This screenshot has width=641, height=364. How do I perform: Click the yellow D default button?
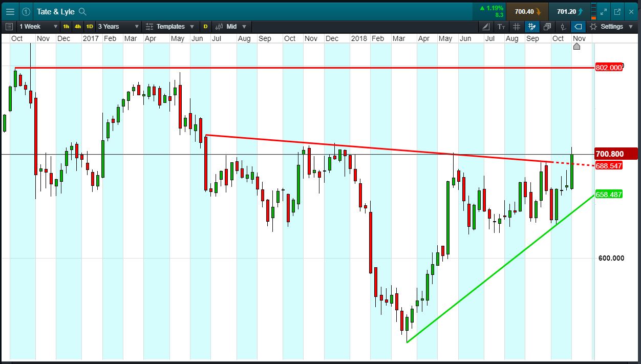[206, 27]
